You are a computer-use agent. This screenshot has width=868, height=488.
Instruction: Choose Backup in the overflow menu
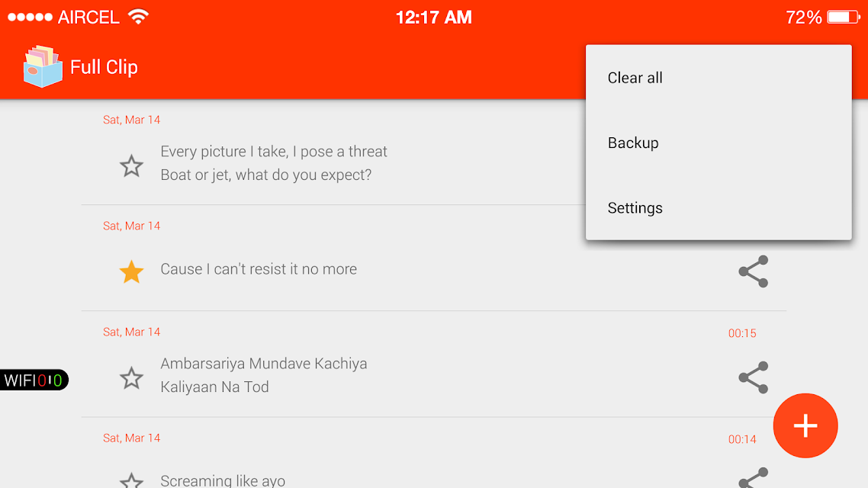(x=719, y=143)
